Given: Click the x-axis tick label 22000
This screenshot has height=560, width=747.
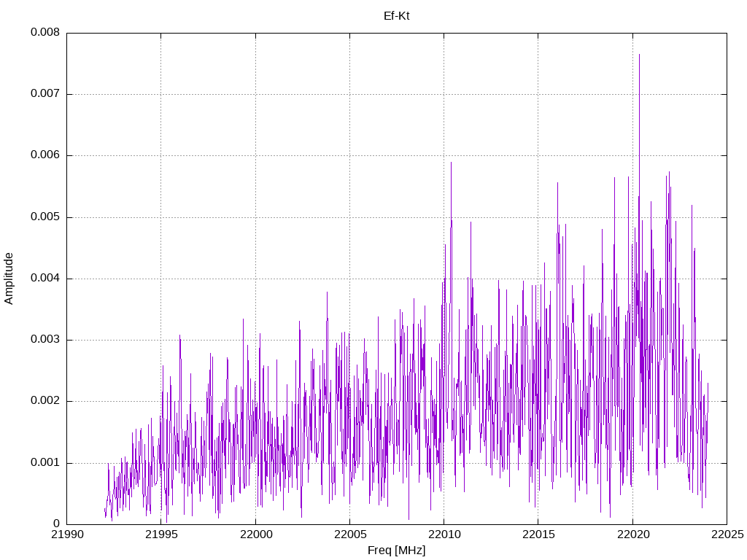Looking at the screenshot, I should click(256, 534).
